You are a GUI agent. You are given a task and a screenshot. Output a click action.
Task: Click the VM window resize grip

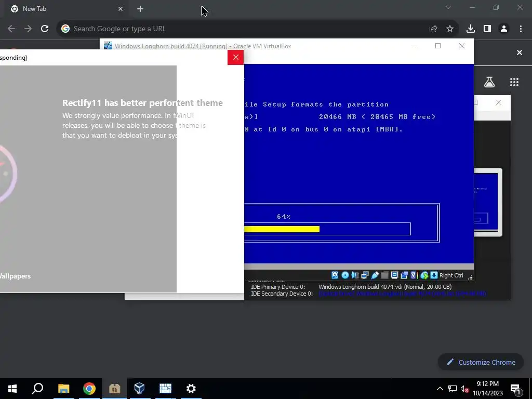pyautogui.click(x=470, y=277)
